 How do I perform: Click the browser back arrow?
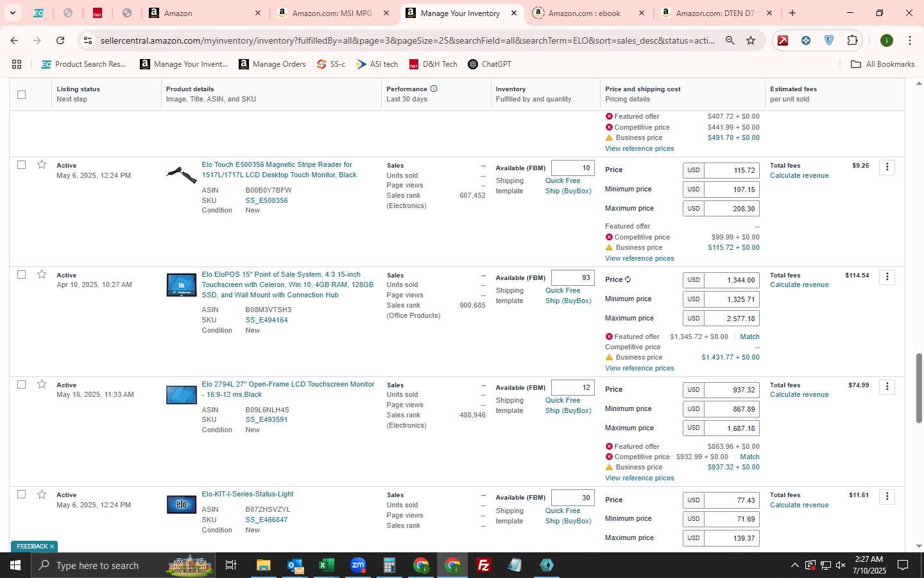tap(14, 40)
